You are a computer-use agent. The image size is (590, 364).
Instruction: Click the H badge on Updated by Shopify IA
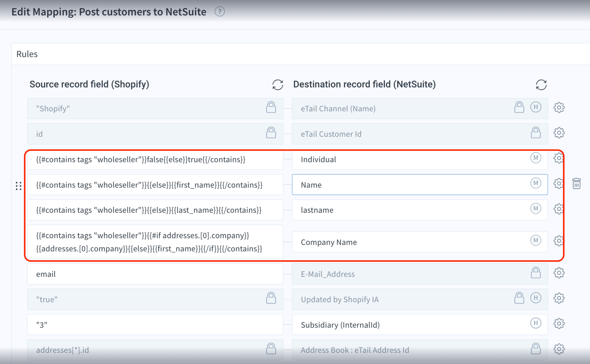536,298
